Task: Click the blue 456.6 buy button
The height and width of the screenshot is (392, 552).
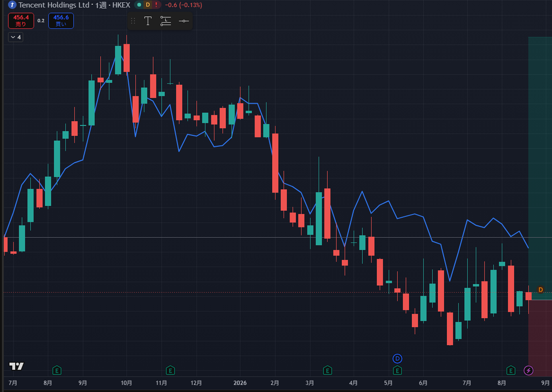Action: pos(61,21)
